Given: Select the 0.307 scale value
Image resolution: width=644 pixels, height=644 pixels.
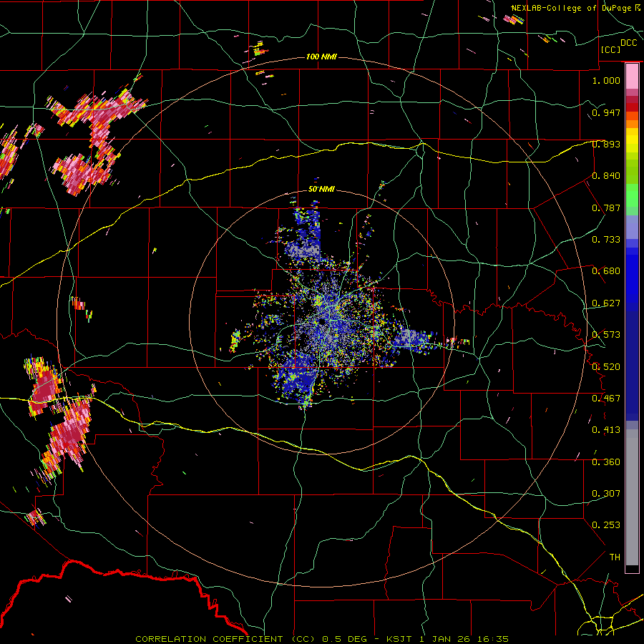Looking at the screenshot, I should pos(606,494).
